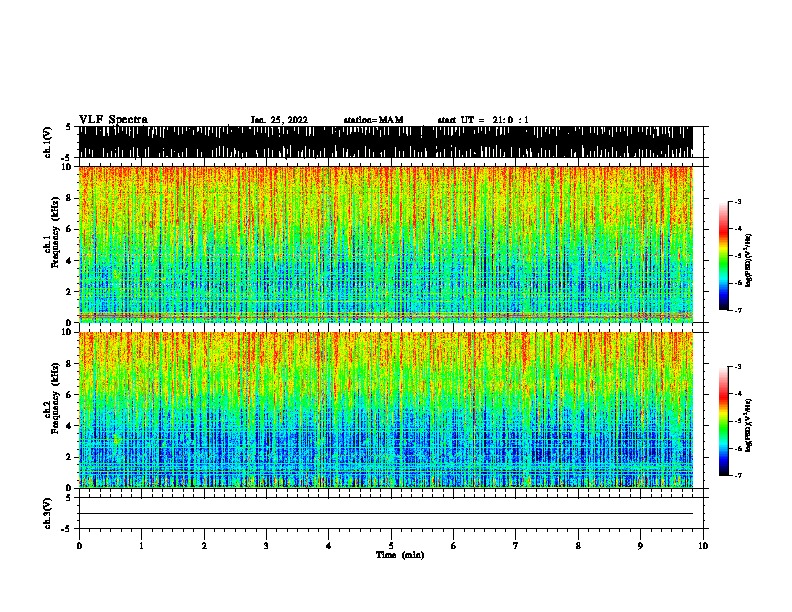Click the ch.2 spectrogram color scale bar
The height and width of the screenshot is (612, 792).
(x=724, y=421)
